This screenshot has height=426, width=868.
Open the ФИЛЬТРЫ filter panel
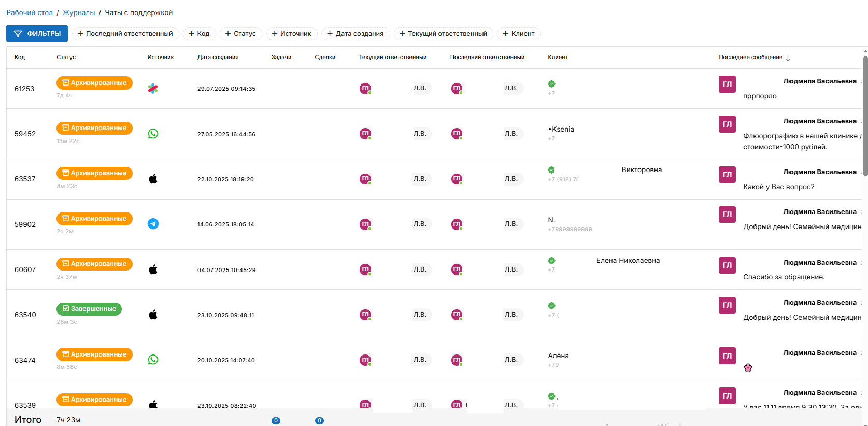click(x=37, y=34)
